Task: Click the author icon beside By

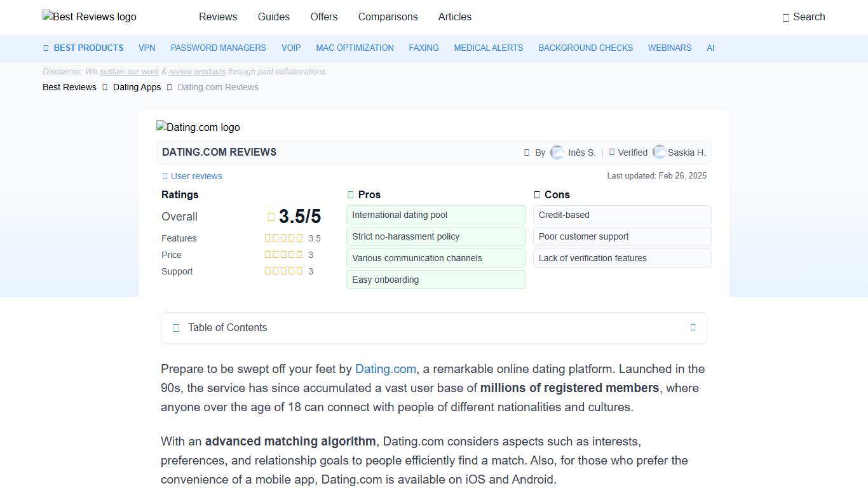Action: (x=527, y=152)
